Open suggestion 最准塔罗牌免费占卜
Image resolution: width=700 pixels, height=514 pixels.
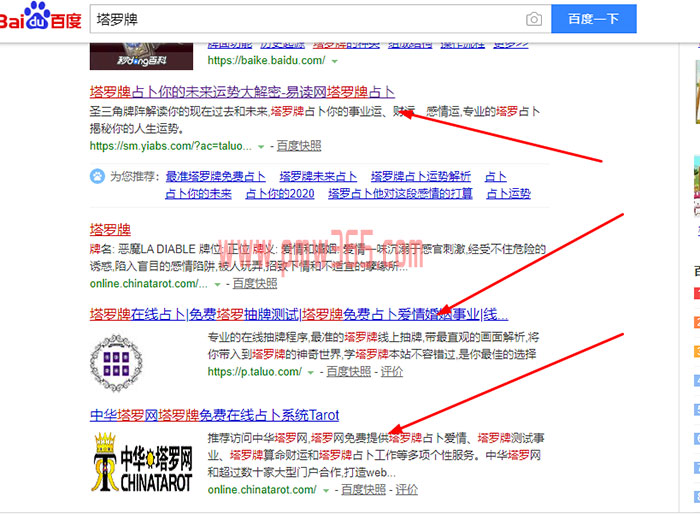click(216, 176)
